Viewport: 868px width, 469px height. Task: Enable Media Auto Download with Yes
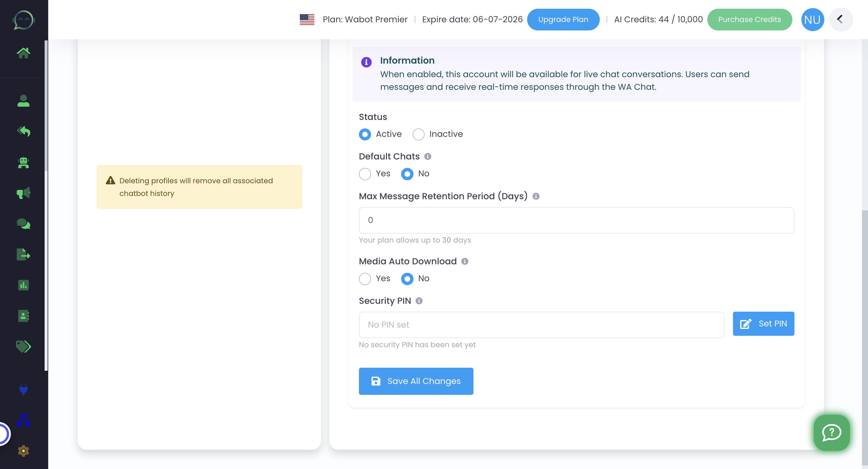click(365, 279)
